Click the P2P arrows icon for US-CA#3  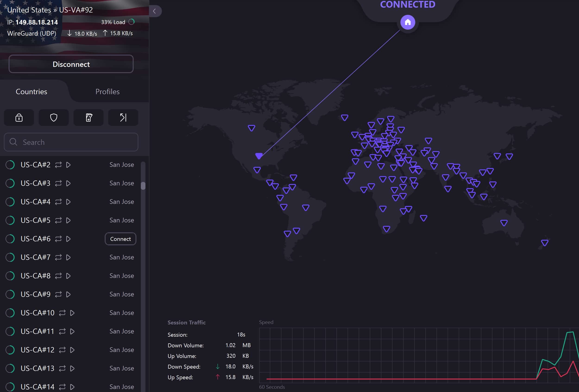point(58,183)
